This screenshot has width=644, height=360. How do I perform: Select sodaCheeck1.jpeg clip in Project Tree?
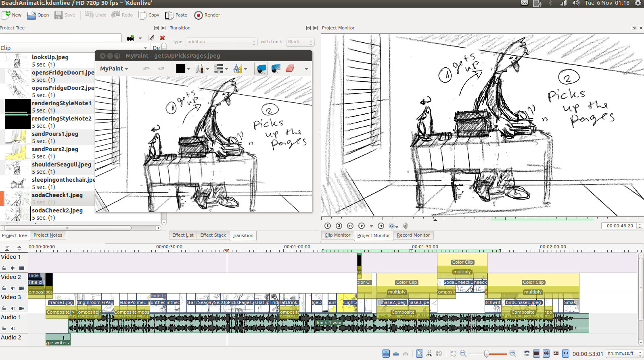click(x=47, y=198)
